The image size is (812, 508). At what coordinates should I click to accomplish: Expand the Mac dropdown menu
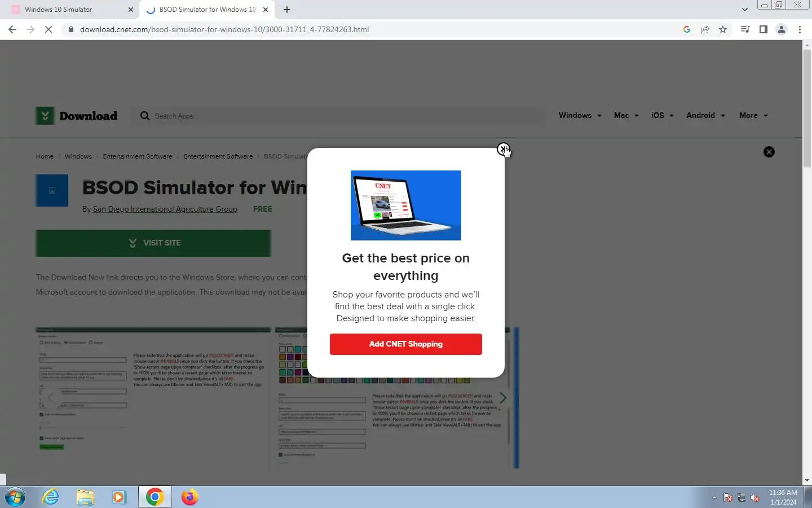click(626, 115)
